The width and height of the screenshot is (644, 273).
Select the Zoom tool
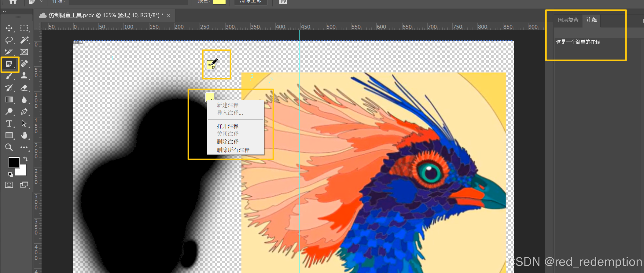click(9, 147)
